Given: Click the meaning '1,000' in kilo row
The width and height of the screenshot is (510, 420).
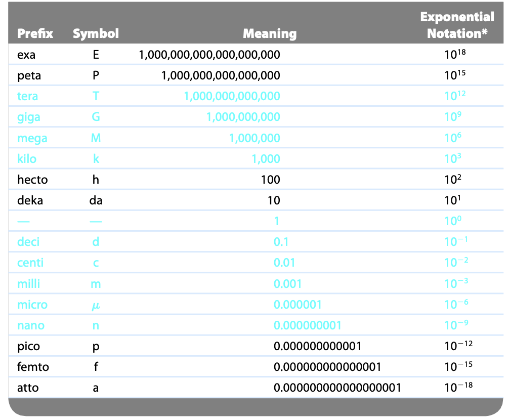Looking at the screenshot, I should tap(266, 159).
